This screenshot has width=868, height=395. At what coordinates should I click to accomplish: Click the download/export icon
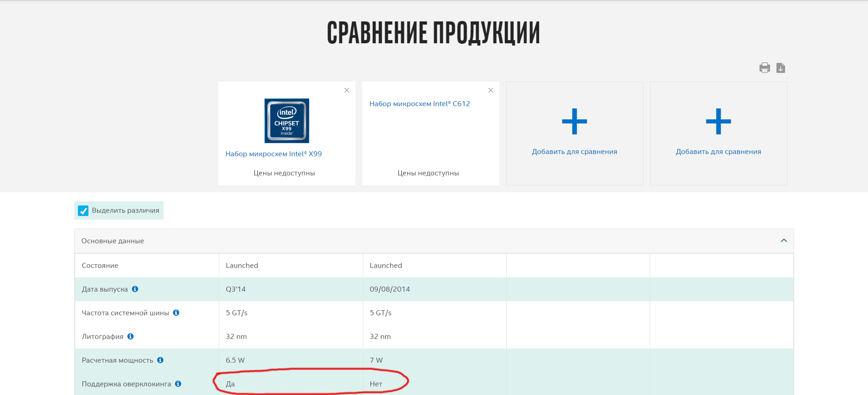tap(781, 68)
